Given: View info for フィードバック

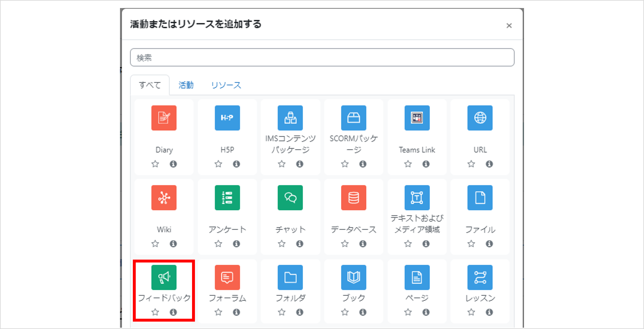Looking at the screenshot, I should pos(173,312).
